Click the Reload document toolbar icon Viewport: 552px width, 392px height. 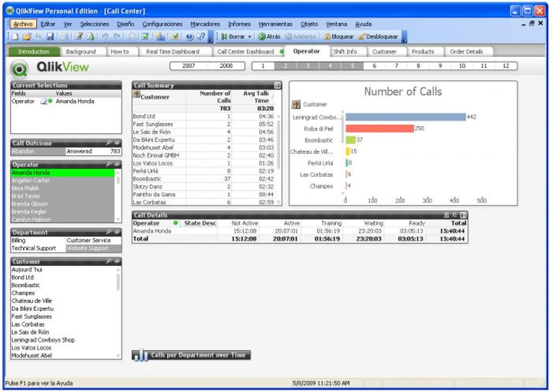coord(90,37)
